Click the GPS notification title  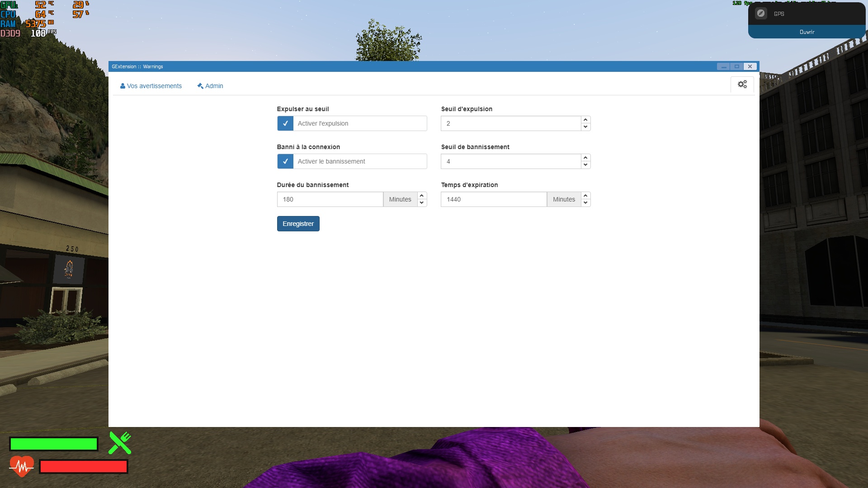coord(779,14)
